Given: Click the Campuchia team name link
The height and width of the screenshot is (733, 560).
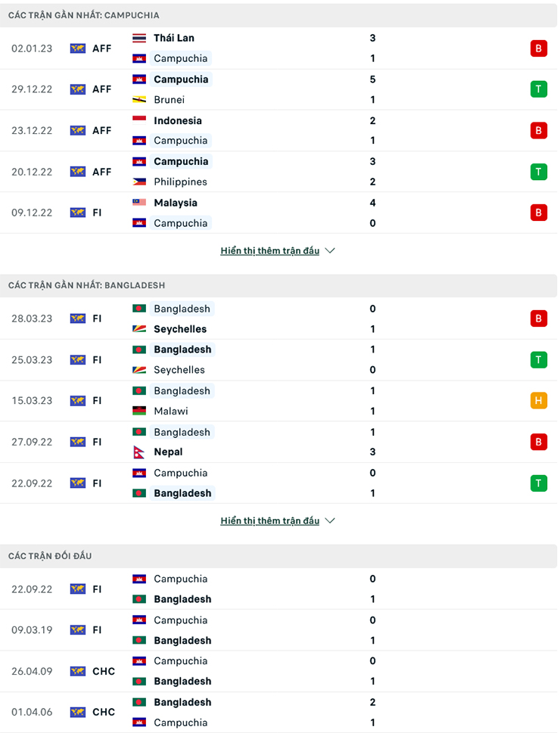Looking at the screenshot, I should 181,58.
